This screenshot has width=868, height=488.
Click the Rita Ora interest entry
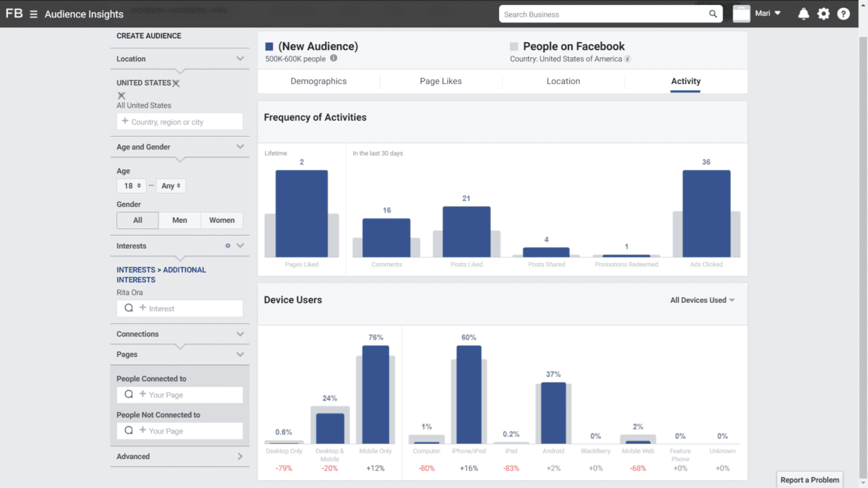pyautogui.click(x=129, y=293)
